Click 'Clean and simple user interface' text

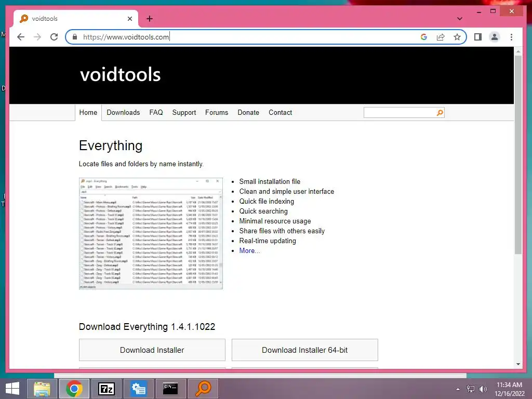[287, 191]
